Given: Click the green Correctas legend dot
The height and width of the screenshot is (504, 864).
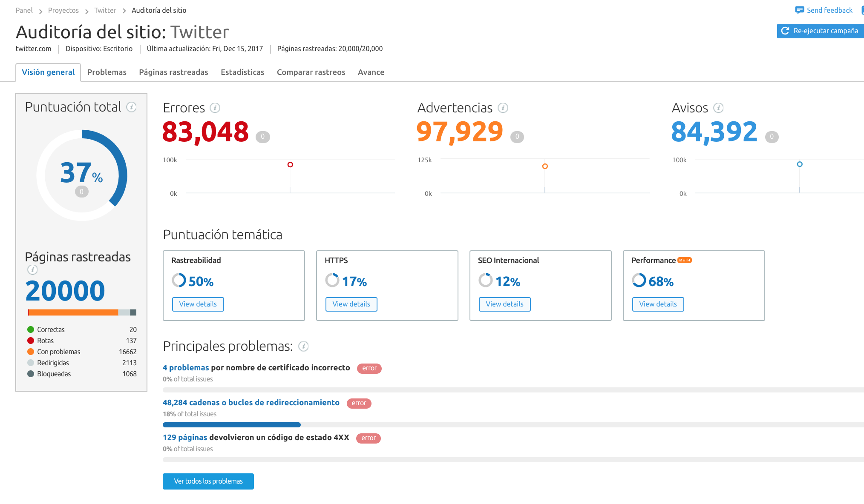Looking at the screenshot, I should point(31,329).
